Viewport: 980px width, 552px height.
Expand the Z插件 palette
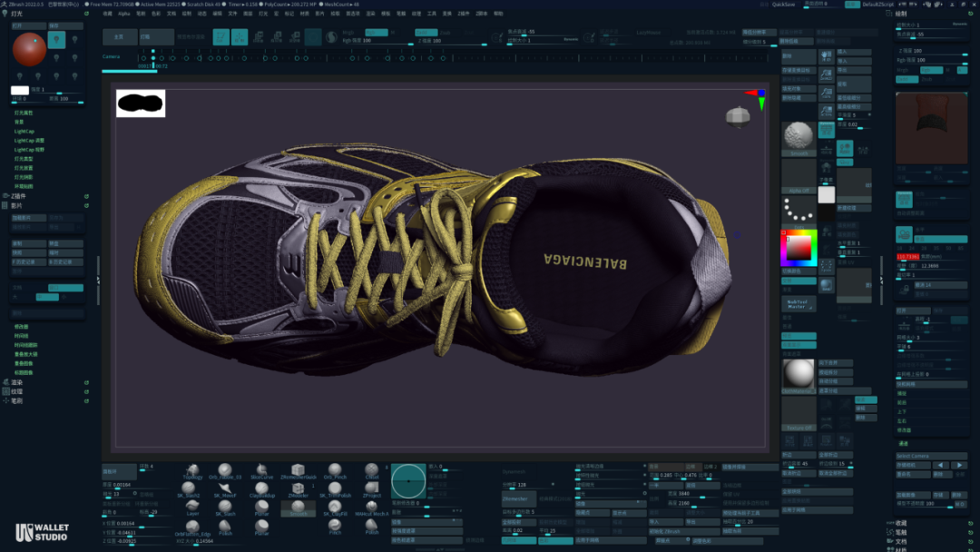point(19,196)
